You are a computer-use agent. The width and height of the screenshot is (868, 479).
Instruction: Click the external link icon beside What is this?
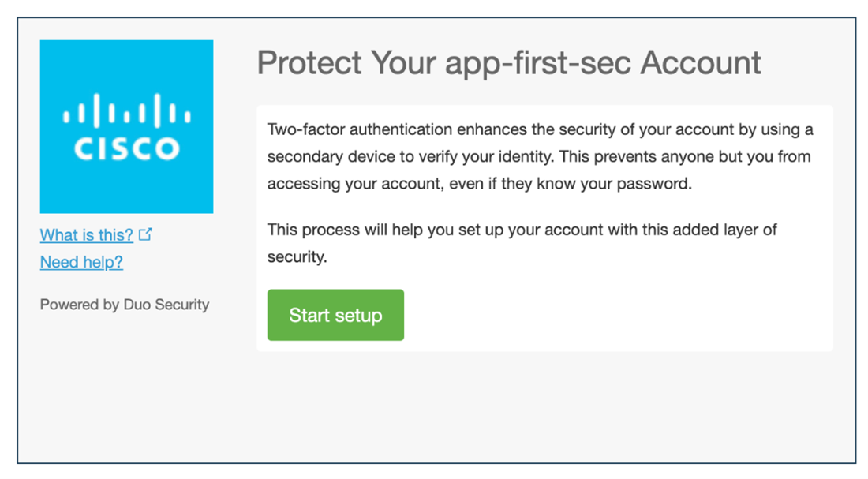pos(146,234)
